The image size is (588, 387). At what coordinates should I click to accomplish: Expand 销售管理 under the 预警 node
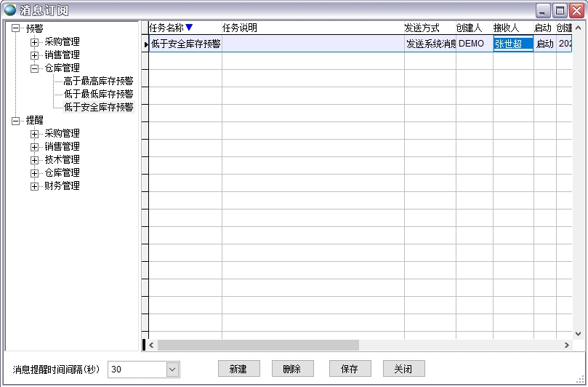pos(34,55)
